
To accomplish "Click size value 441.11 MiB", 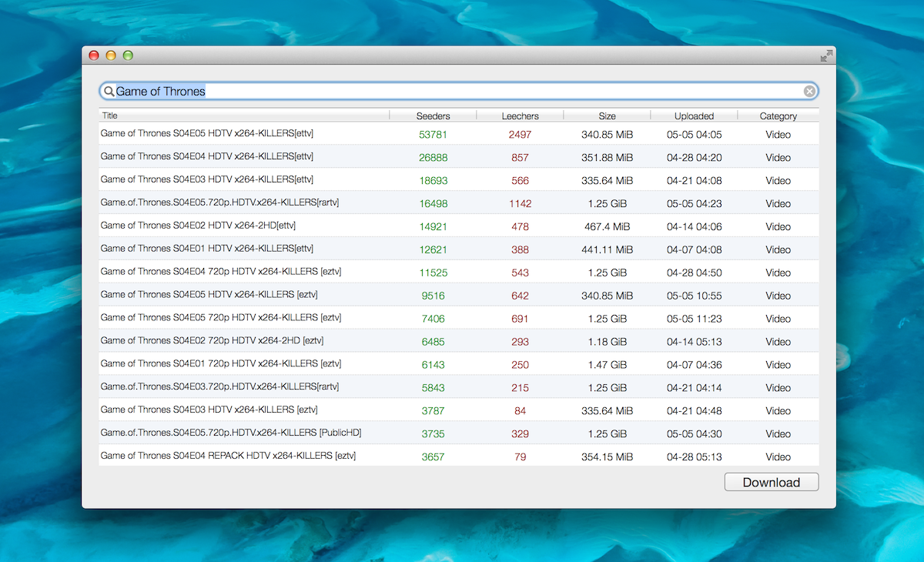I will (608, 250).
